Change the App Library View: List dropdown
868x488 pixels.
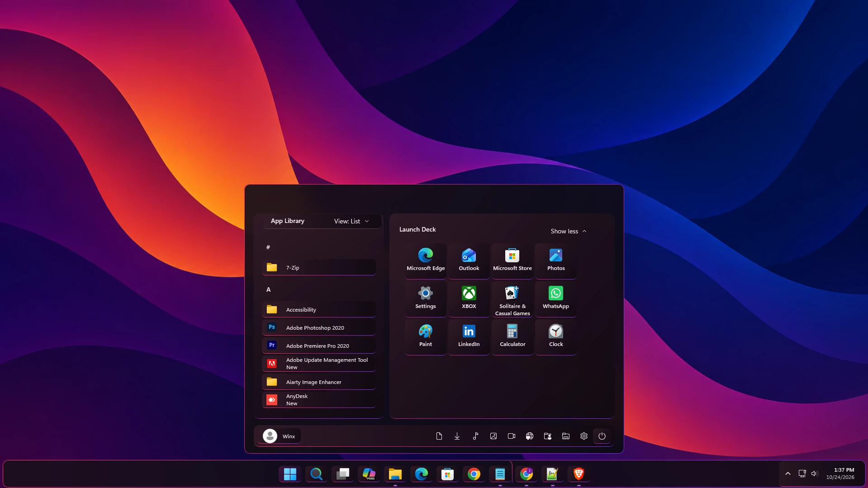pyautogui.click(x=351, y=221)
